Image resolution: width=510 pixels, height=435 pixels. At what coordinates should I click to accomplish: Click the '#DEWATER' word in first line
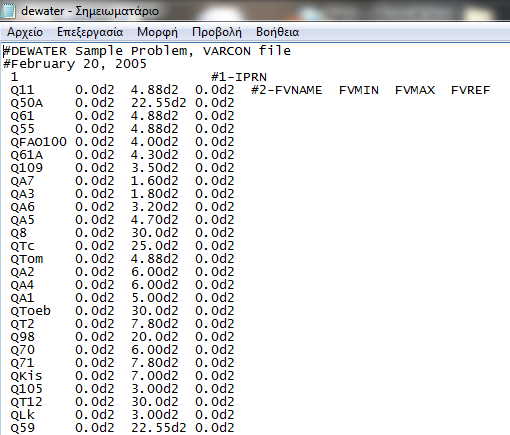35,51
